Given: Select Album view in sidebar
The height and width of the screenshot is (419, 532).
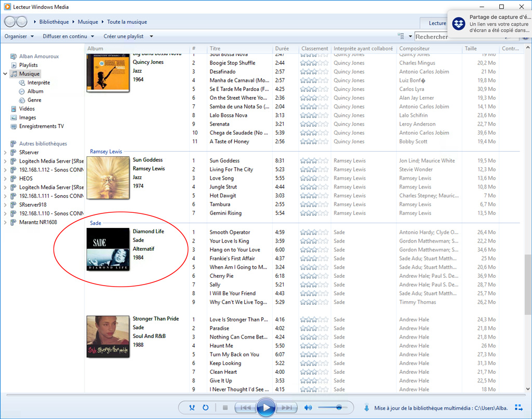Looking at the screenshot, I should pyautogui.click(x=35, y=91).
